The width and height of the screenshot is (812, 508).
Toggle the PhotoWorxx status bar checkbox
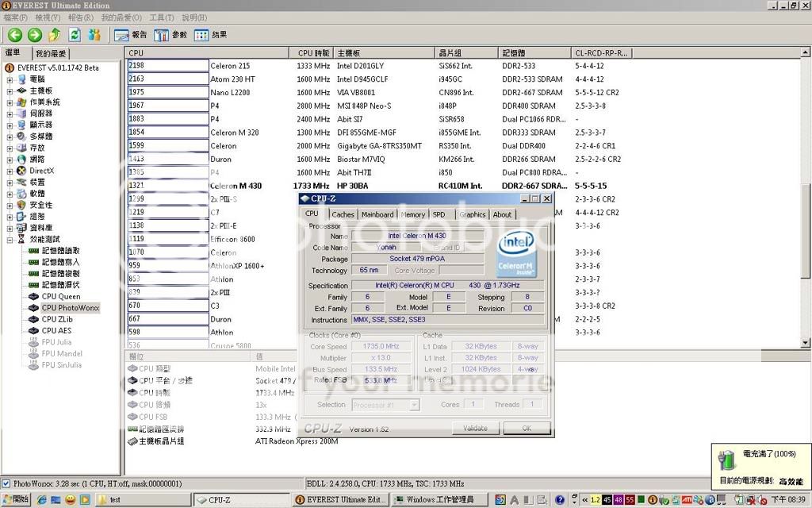point(6,483)
